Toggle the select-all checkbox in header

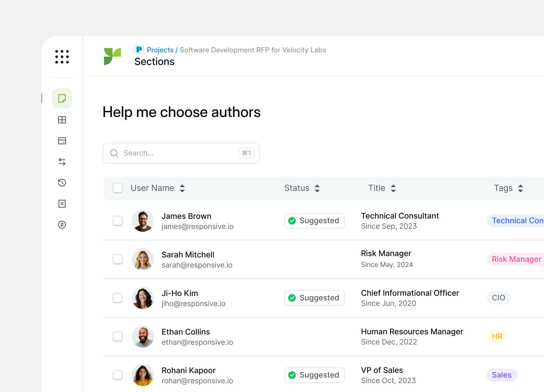pos(118,188)
